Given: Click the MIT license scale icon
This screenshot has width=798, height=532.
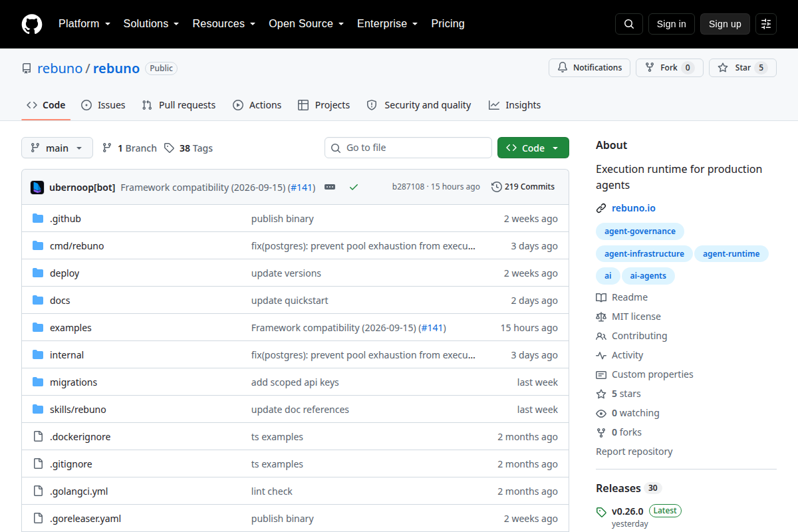Looking at the screenshot, I should coord(601,317).
